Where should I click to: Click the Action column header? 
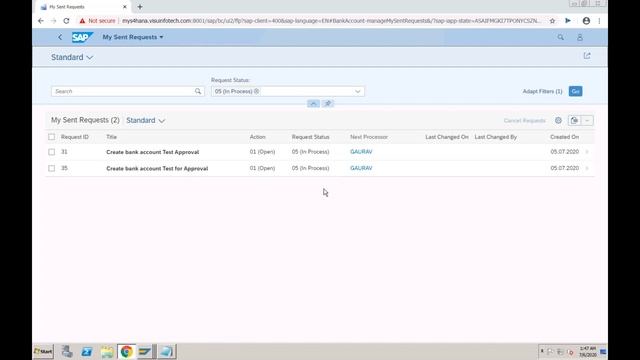(x=257, y=137)
